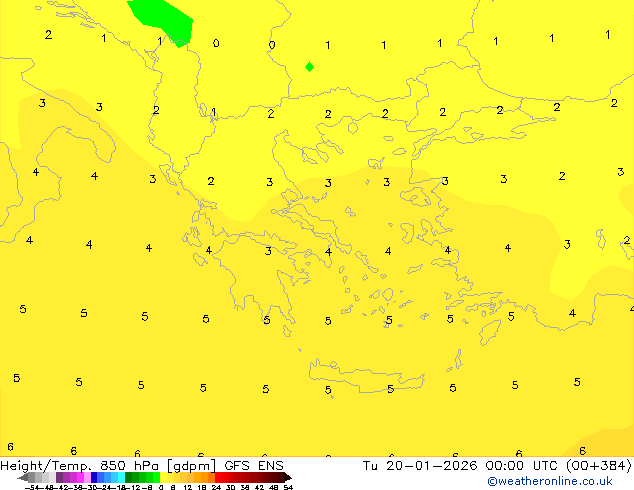Select the bright green legend swatch

[x=156, y=477]
